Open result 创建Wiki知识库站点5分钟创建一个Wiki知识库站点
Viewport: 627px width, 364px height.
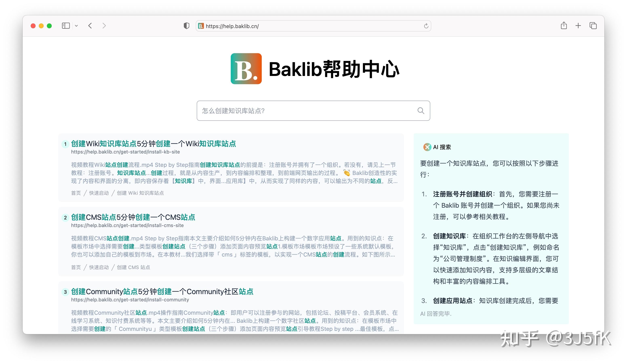[x=154, y=144]
